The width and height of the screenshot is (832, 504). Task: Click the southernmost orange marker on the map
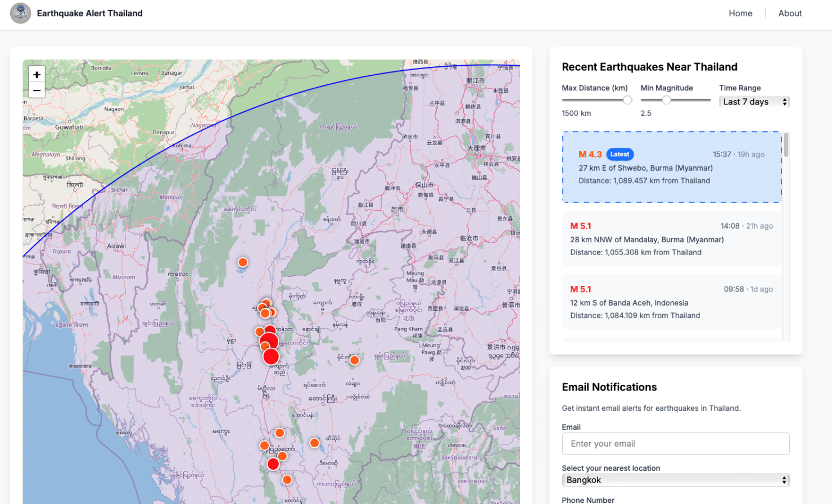[x=287, y=480]
